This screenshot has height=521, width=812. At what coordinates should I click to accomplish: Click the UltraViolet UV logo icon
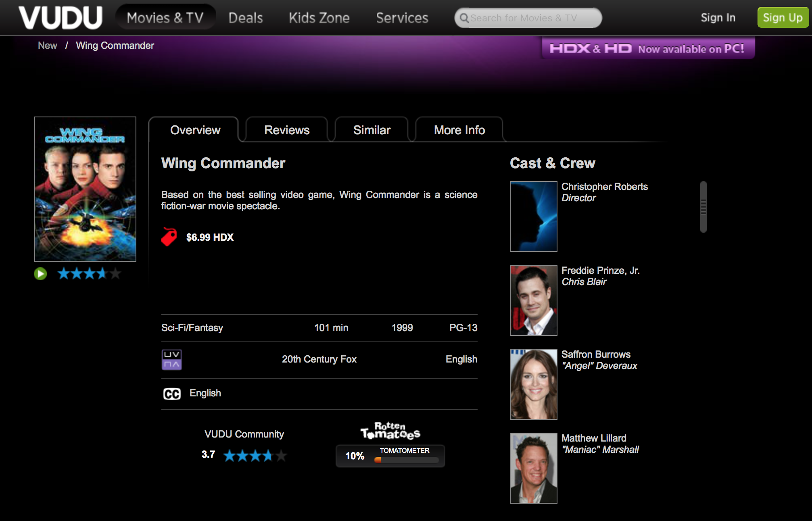172,359
